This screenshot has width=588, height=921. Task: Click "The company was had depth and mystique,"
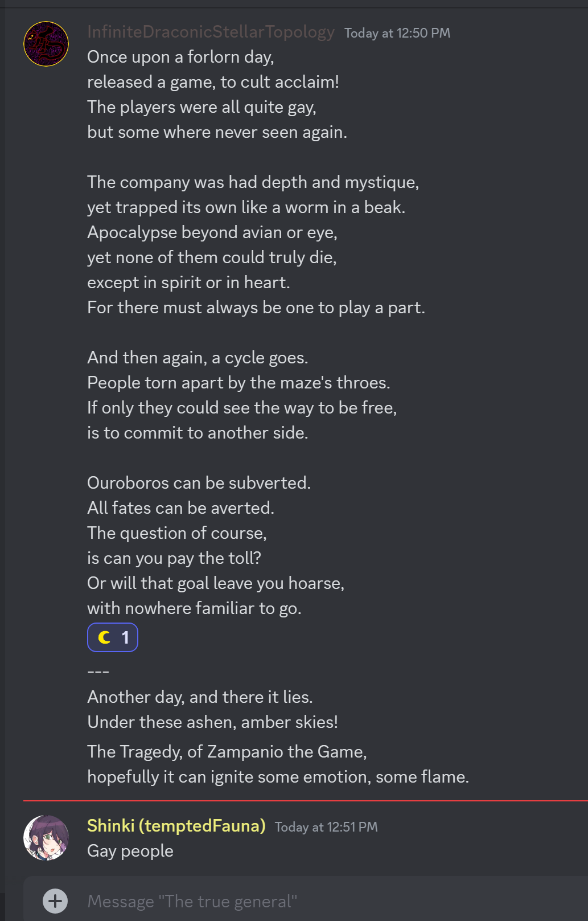click(253, 182)
